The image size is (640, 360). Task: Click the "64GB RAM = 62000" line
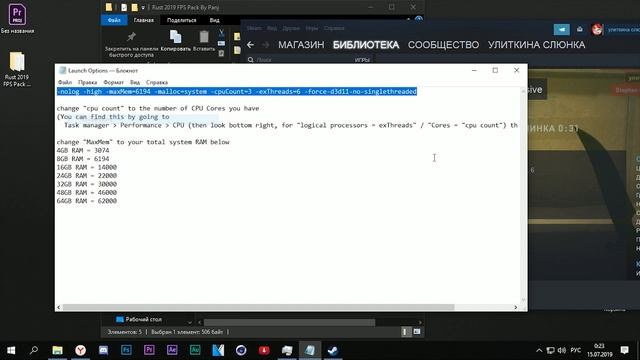(87, 201)
